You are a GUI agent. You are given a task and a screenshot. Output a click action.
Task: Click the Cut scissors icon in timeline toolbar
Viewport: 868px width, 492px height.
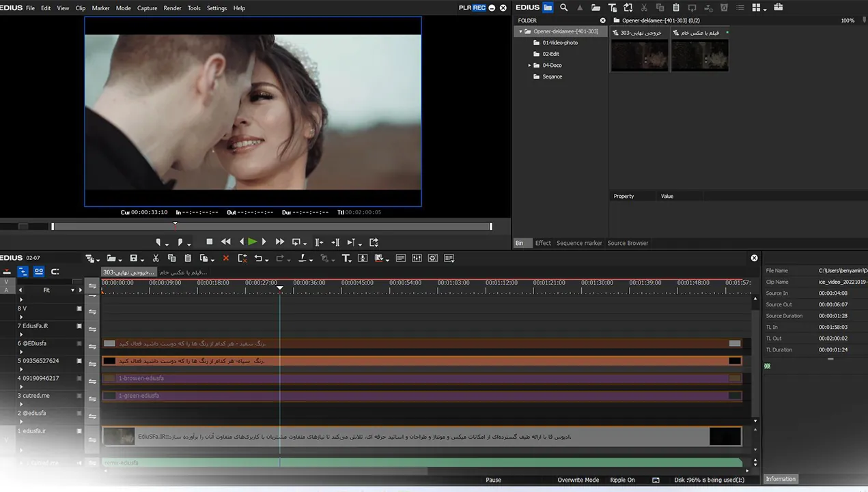[x=156, y=258]
